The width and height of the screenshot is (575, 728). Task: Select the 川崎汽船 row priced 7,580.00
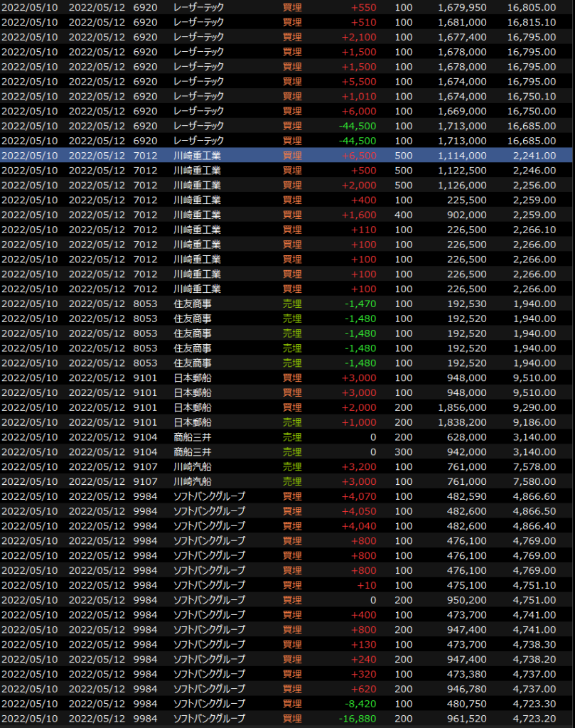[x=284, y=482]
